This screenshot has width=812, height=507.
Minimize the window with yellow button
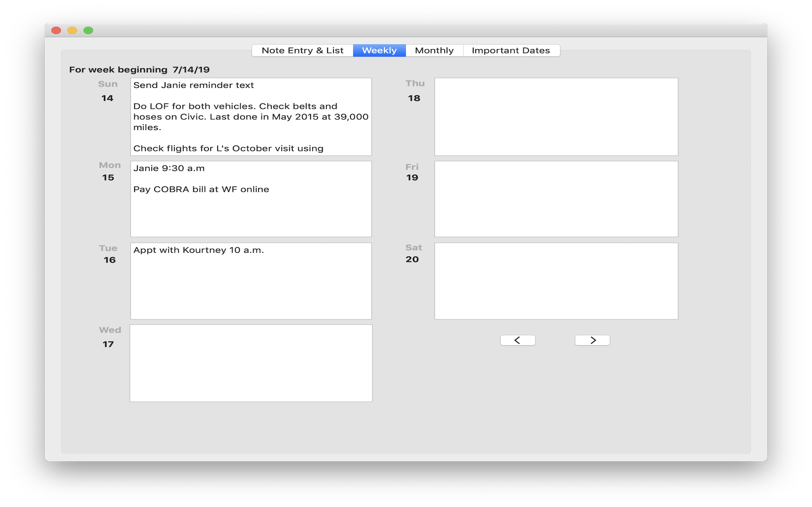point(72,30)
